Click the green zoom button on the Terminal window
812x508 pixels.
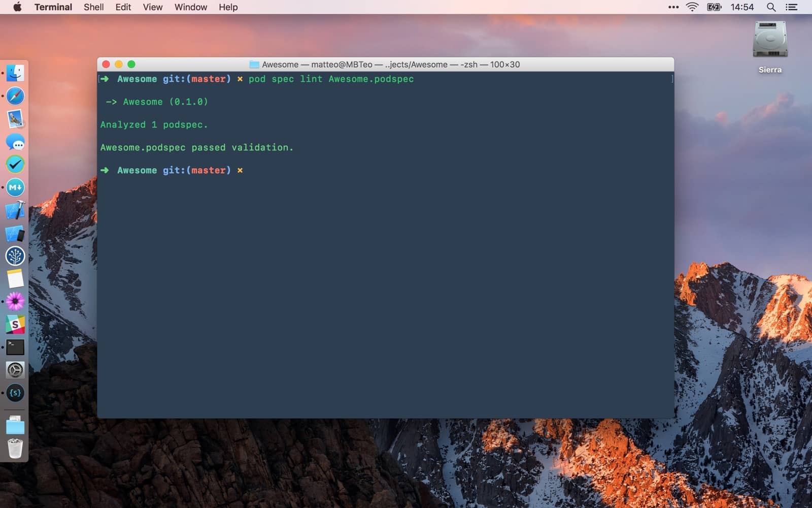(131, 65)
